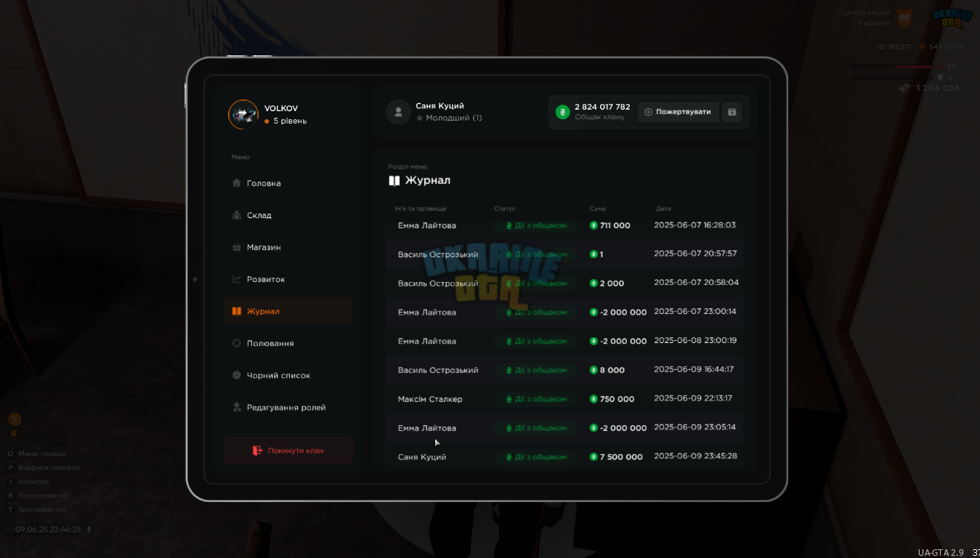Click status badge in Саня Куций row
980x558 pixels.
coord(536,457)
